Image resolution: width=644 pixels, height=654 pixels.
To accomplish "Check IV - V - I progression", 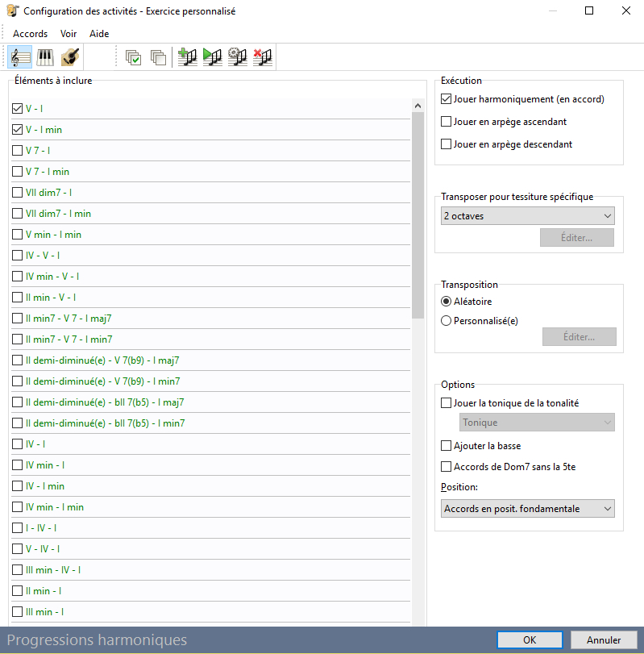I will tap(17, 256).
